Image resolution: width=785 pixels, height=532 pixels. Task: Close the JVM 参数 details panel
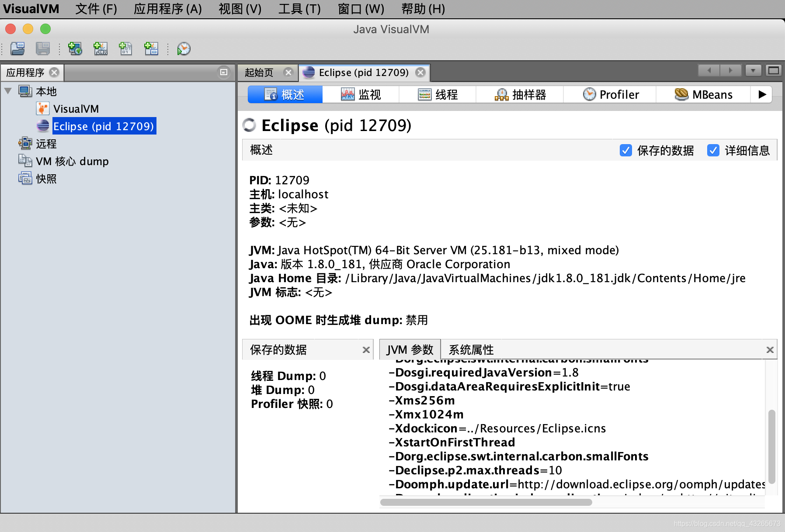[770, 350]
